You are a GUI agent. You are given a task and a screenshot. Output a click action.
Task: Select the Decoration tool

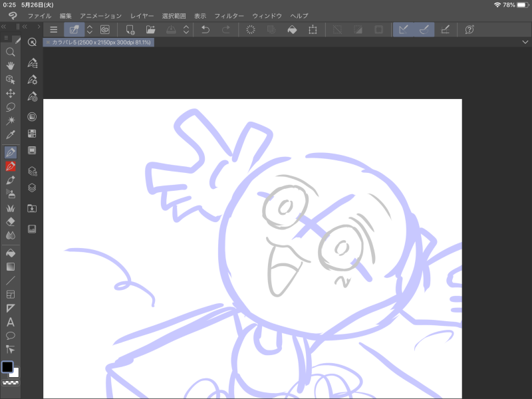pos(11,207)
